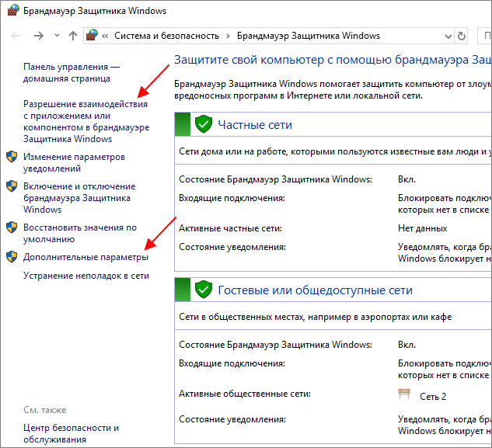492x448 pixels.
Task: Open Центр безопасности и обслуживания
Action: (72, 433)
